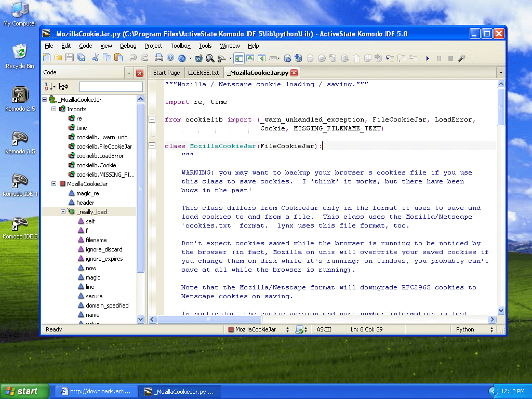
Task: Click the sort order icon in Code panel
Action: (49, 87)
